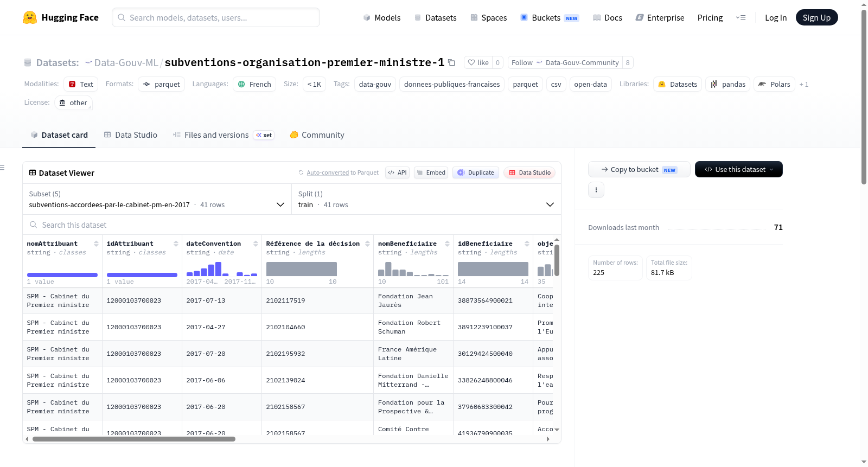The height and width of the screenshot is (467, 868).
Task: Focus the Search this dataset field
Action: pos(292,225)
